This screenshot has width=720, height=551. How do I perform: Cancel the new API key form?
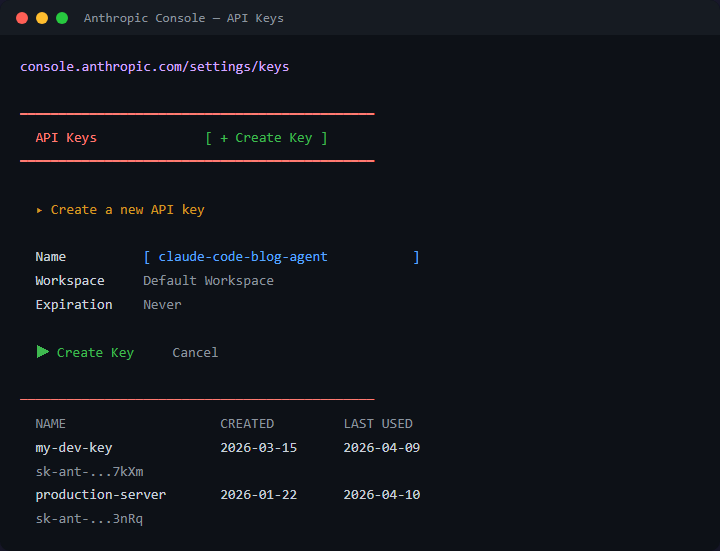pos(195,352)
